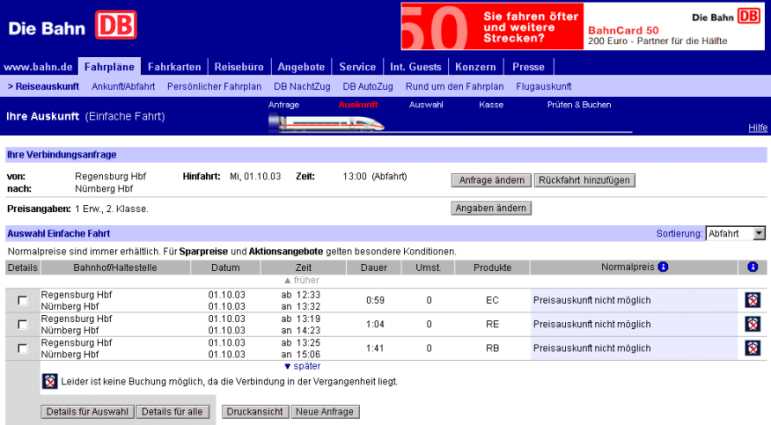Viewport: 771px width, 425px height.
Task: Follow the Sparpreise link
Action: pyautogui.click(x=203, y=252)
